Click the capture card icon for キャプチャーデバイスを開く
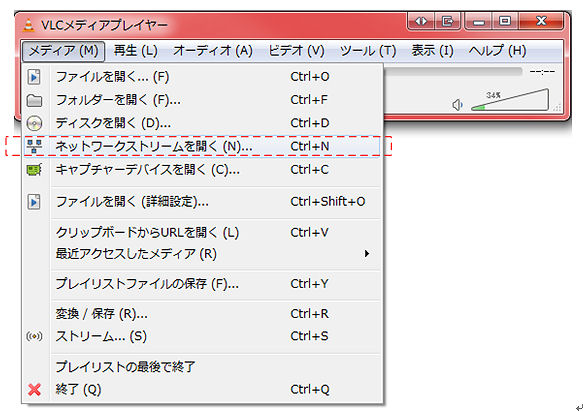The height and width of the screenshot is (411, 583). (x=34, y=170)
